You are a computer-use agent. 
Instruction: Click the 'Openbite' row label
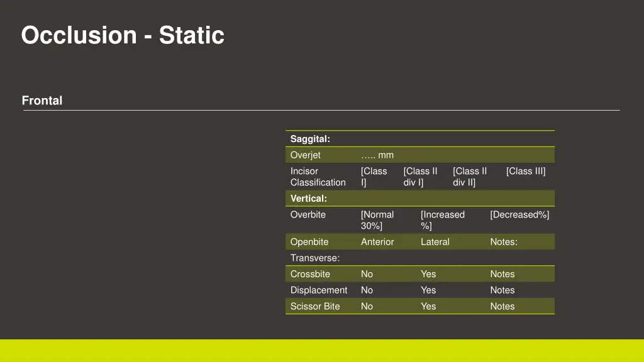(309, 242)
